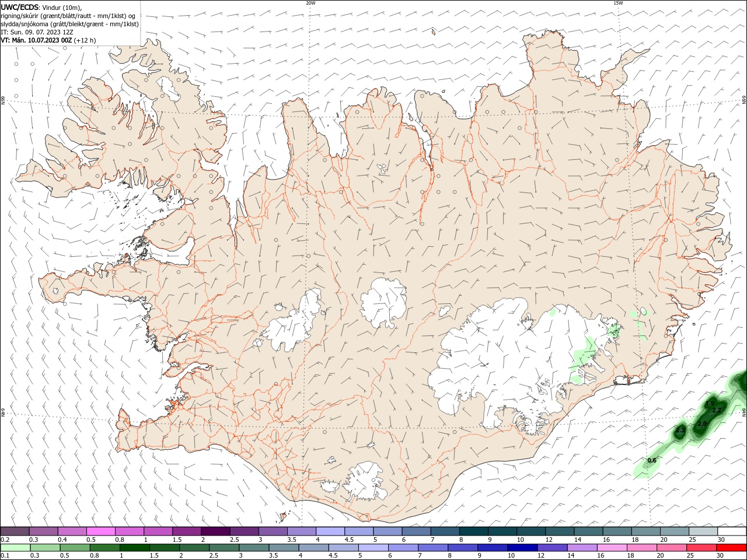747x560 pixels.
Task: Click the valid time 'VT: Mán. 10.07.2023 00Z'
Action: pos(36,40)
